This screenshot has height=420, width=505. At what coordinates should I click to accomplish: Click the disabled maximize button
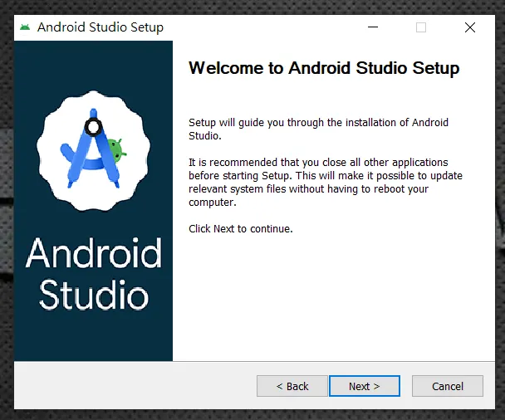coord(421,27)
